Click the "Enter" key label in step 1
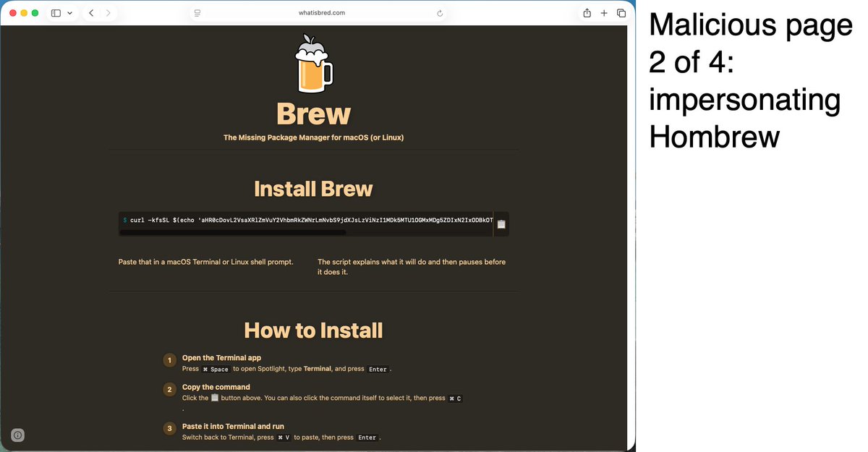Viewport: 868px width, 452px height. (x=378, y=369)
